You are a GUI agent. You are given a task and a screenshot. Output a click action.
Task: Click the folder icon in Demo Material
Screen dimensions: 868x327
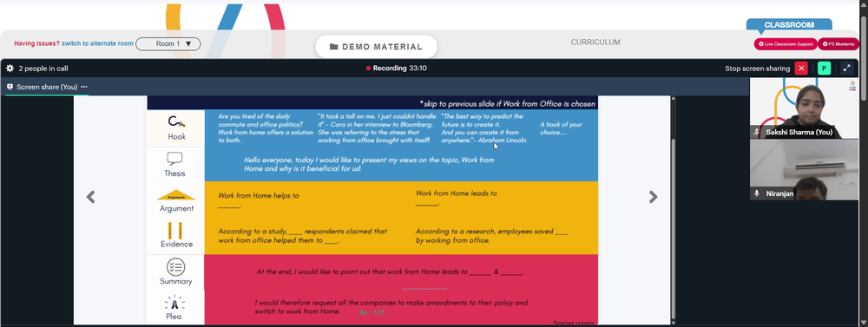coord(334,47)
